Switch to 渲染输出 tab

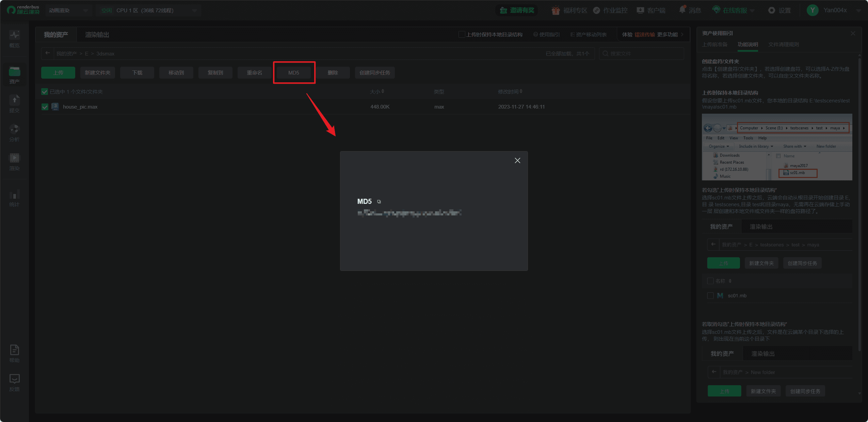[x=97, y=35]
